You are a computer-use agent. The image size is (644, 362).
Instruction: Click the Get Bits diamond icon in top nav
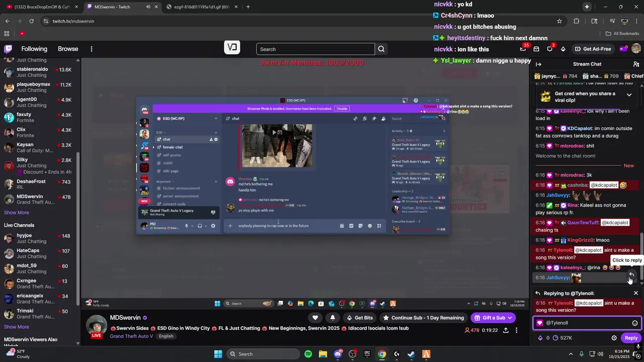[563, 49]
